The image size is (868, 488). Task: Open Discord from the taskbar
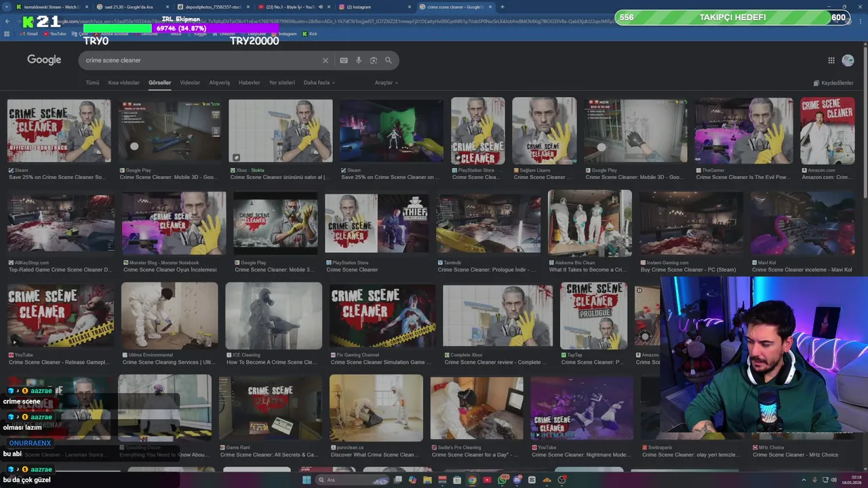point(517,480)
